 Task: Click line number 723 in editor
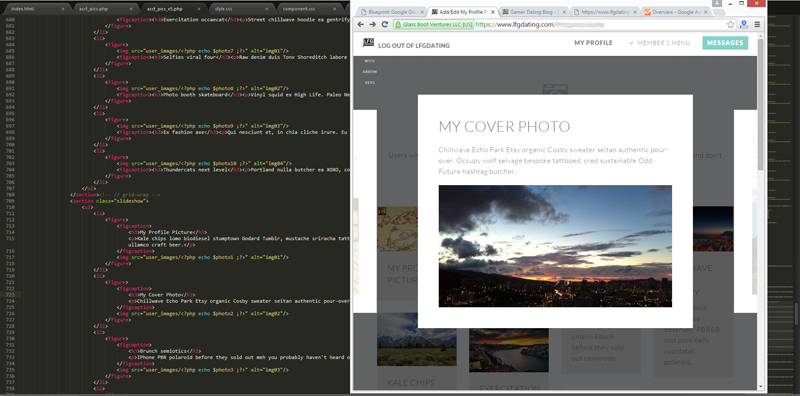11,295
